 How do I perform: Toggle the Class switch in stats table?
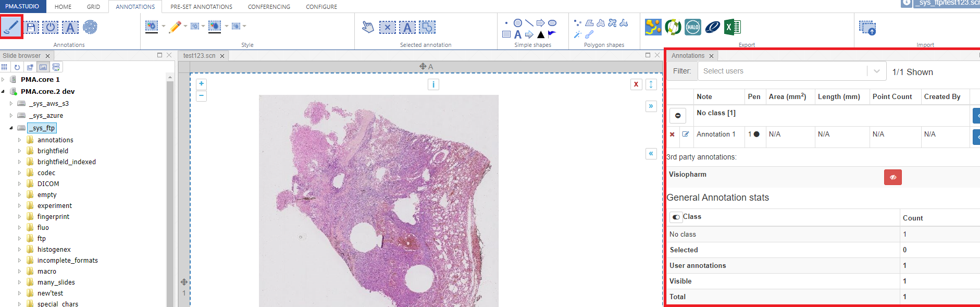676,217
